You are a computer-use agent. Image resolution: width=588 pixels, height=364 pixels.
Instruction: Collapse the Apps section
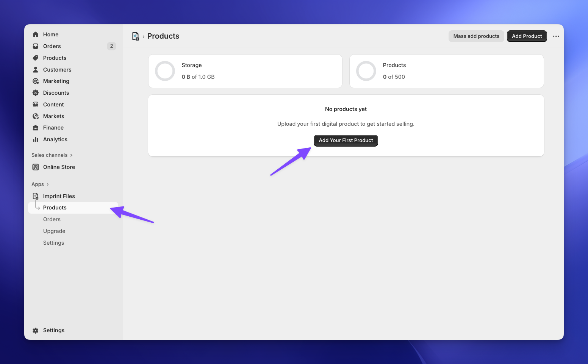click(x=47, y=184)
